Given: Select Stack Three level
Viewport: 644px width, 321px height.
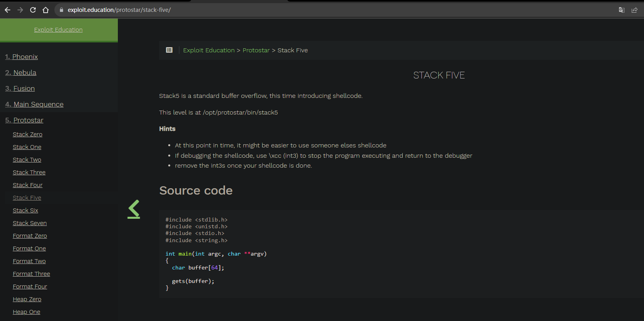Looking at the screenshot, I should [x=29, y=172].
